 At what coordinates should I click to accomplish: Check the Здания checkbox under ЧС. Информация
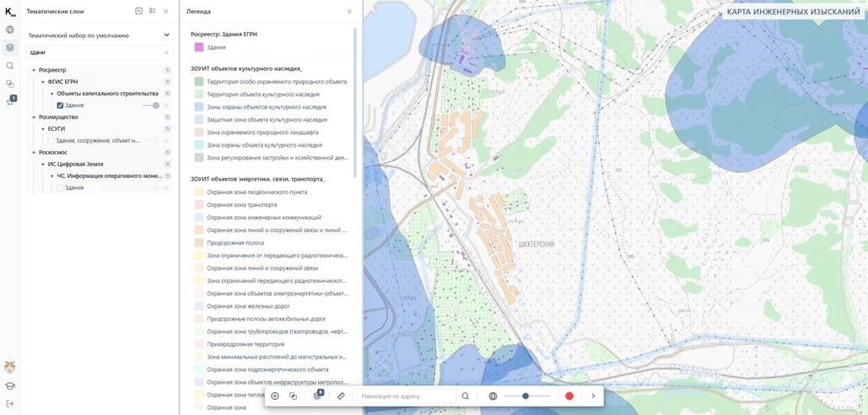(x=61, y=188)
